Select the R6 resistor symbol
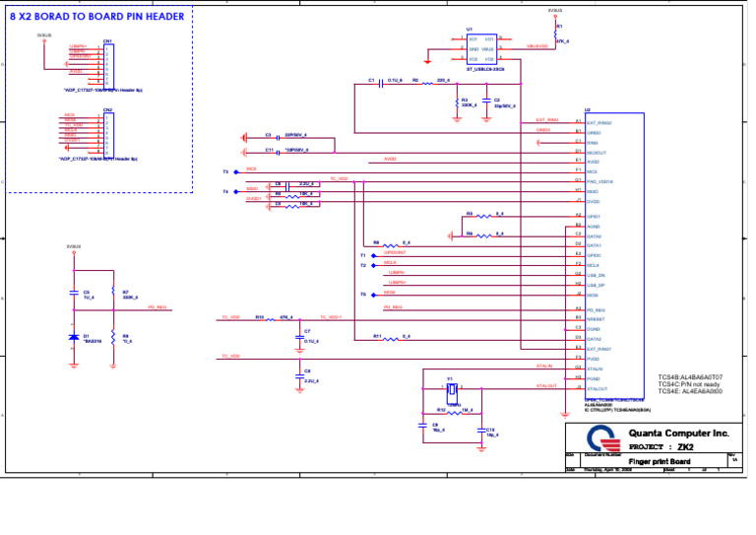 pos(483,236)
